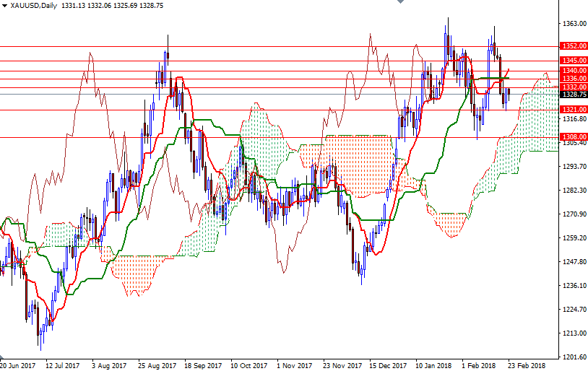Select the 1345.00 red price level label
The width and height of the screenshot is (588, 371).
(x=574, y=61)
